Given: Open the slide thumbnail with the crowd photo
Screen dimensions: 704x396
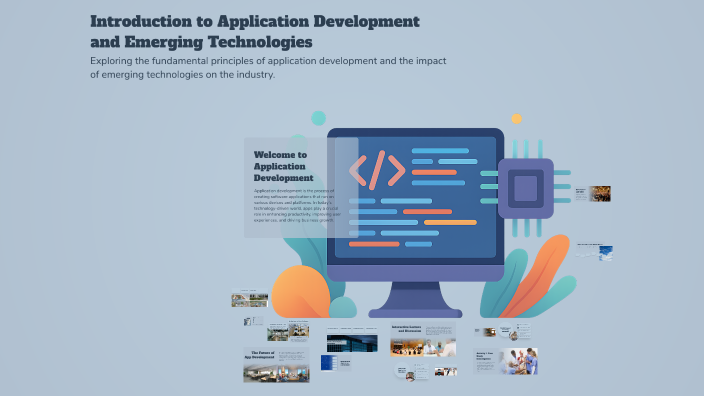Looking at the screenshot, I should pyautogui.click(x=593, y=194).
